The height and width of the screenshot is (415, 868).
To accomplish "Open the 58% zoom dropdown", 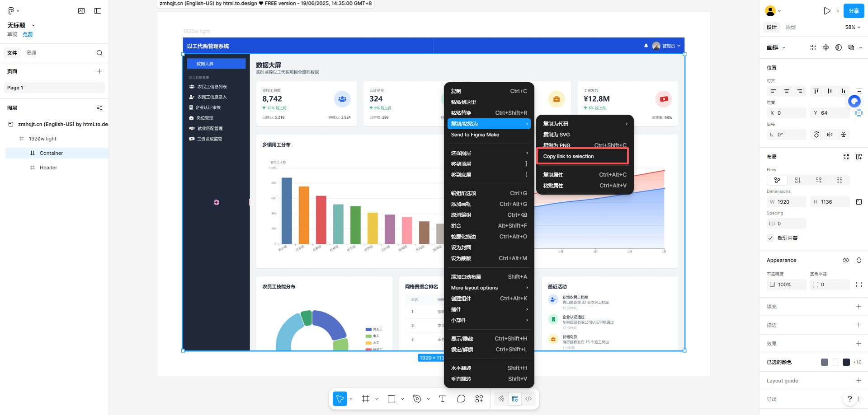I will [x=853, y=27].
